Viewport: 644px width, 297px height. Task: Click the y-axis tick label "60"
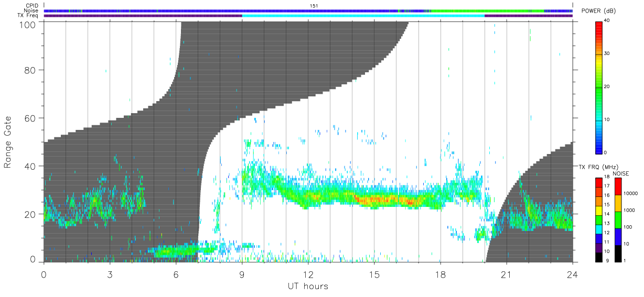[x=30, y=118]
